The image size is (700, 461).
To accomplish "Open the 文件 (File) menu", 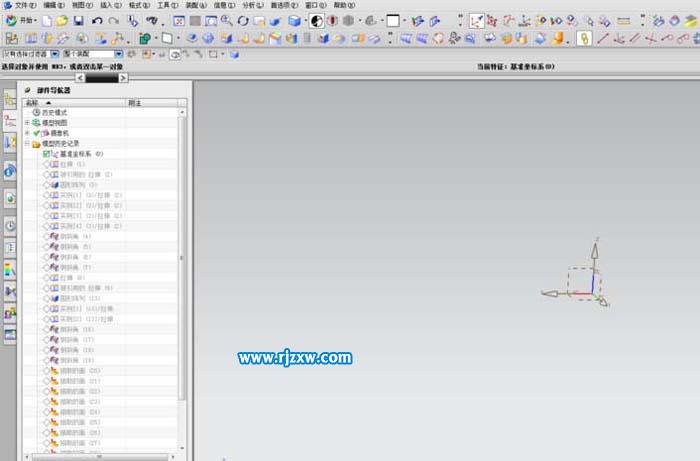I will [25, 5].
